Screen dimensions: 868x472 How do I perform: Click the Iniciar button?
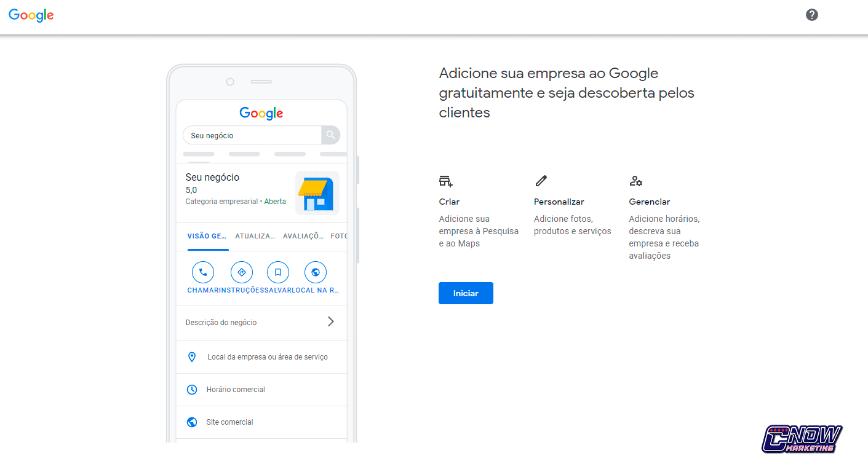(x=466, y=293)
